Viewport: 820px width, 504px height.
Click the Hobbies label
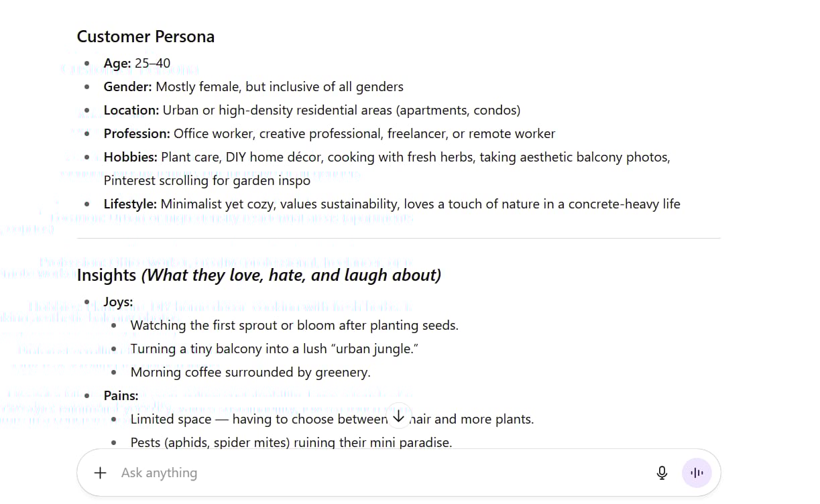(130, 157)
